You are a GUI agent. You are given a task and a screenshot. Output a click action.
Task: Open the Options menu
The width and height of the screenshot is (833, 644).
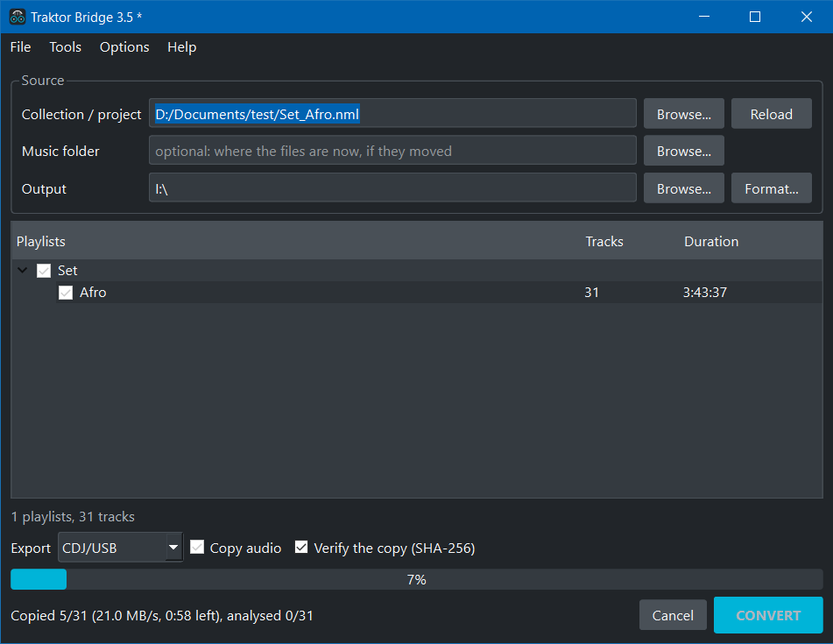tap(124, 47)
